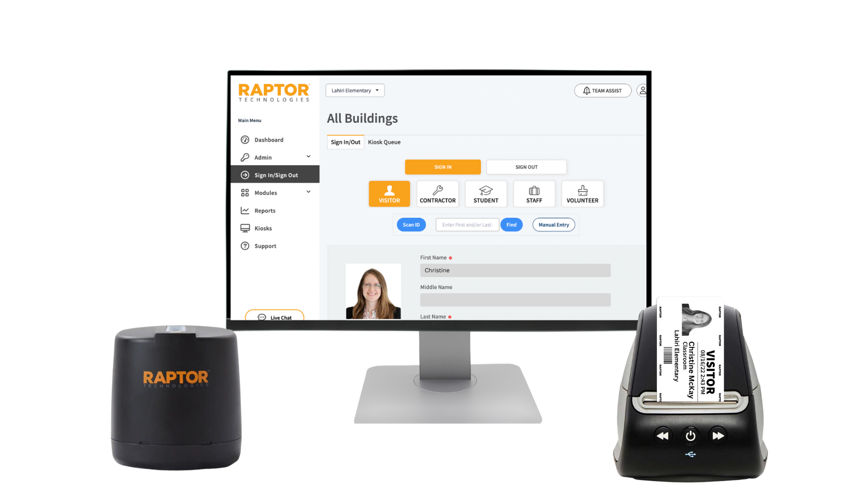Open the Lahiri Elementary building dropdown

pyautogui.click(x=354, y=90)
